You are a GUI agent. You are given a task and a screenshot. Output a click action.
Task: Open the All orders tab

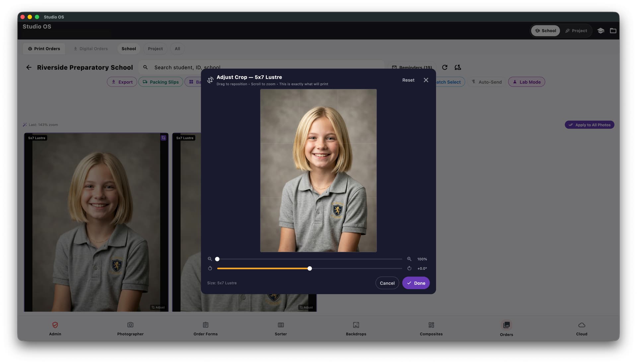tap(177, 48)
